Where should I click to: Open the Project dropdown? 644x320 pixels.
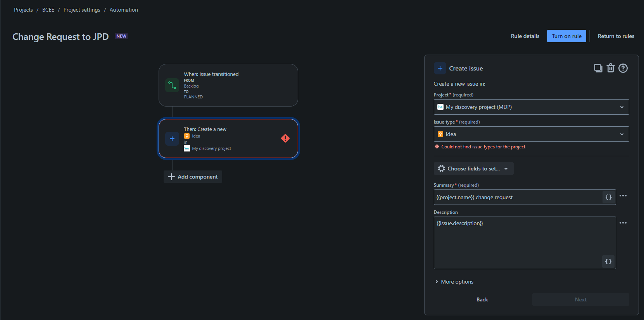pyautogui.click(x=531, y=107)
